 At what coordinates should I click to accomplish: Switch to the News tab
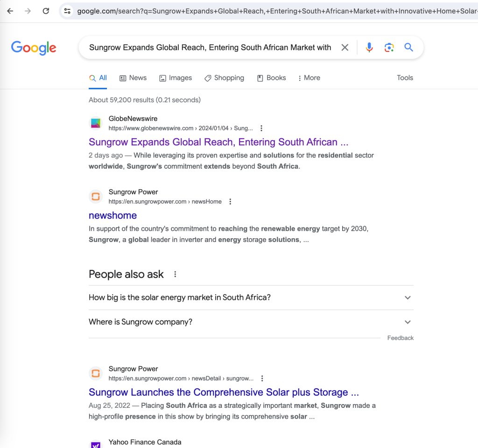tap(133, 78)
